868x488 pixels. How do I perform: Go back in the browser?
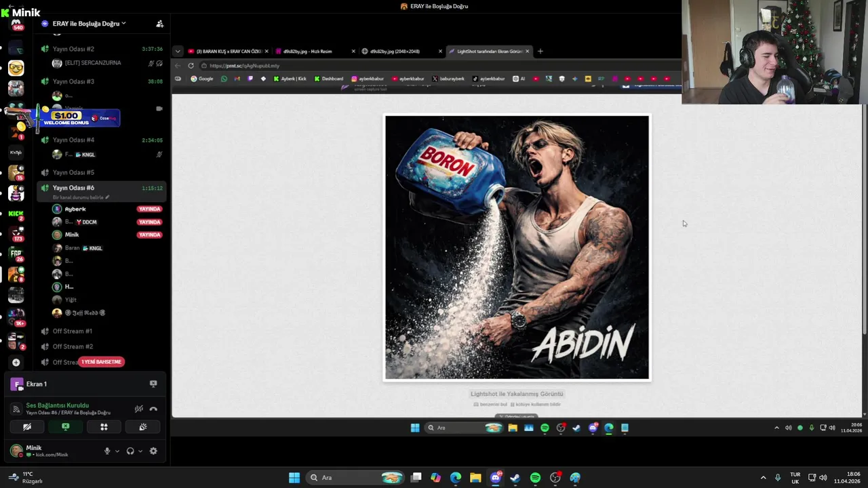point(178,66)
